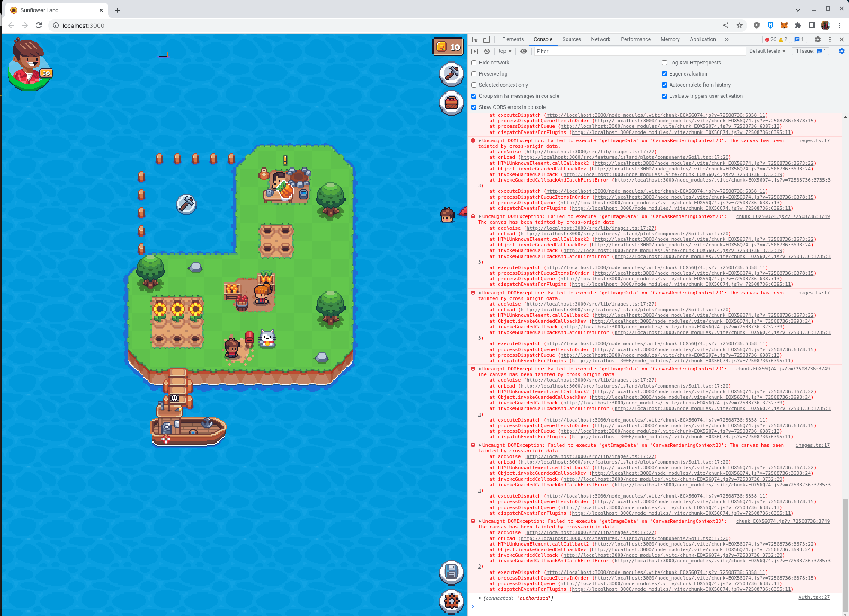
Task: Click the gold token counter icon
Action: pos(441,47)
